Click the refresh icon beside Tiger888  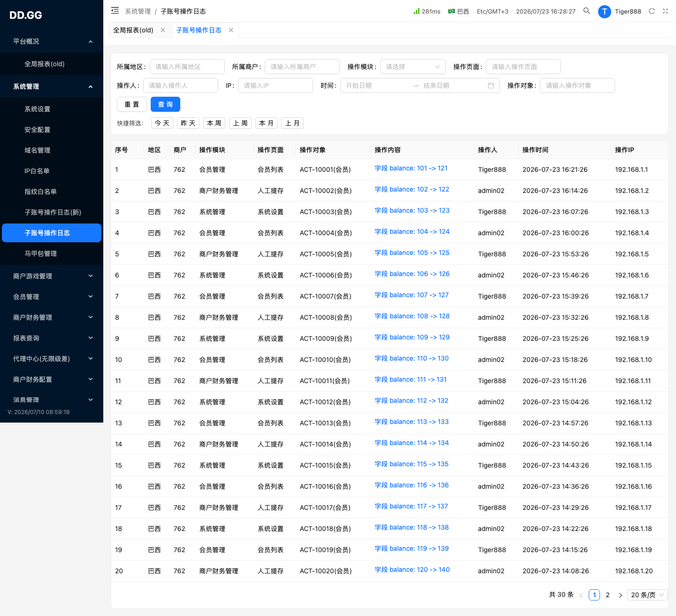652,11
